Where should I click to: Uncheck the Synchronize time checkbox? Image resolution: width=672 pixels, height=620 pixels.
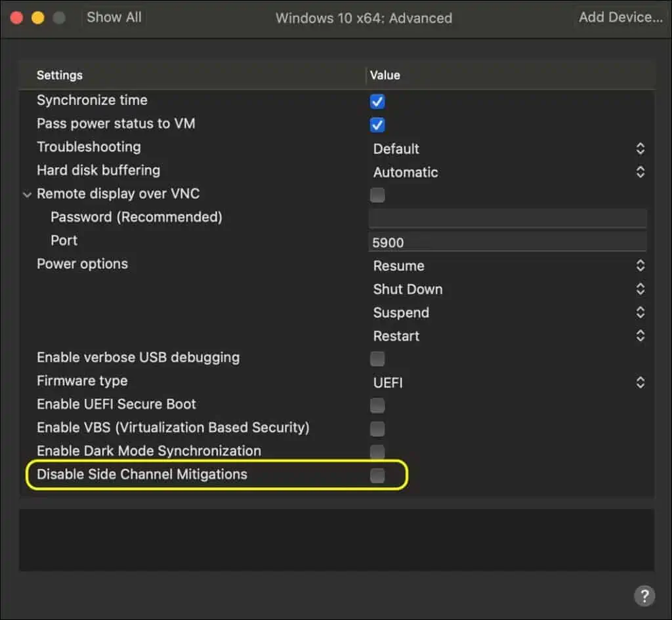[377, 102]
